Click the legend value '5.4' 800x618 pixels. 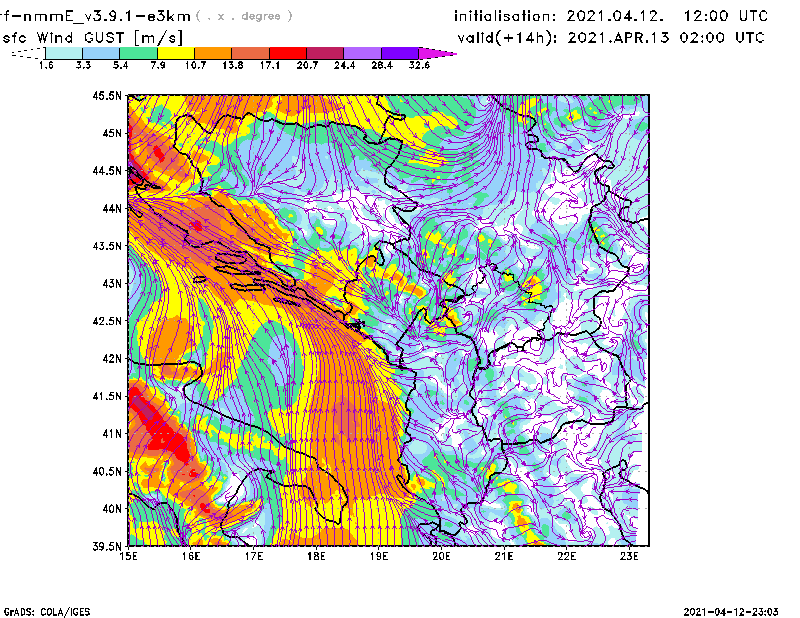pos(120,65)
